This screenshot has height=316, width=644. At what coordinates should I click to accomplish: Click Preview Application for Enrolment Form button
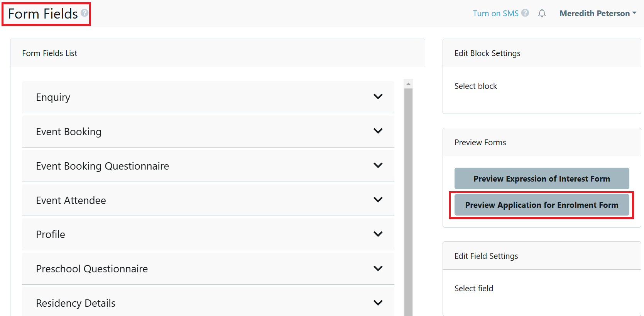pyautogui.click(x=541, y=205)
